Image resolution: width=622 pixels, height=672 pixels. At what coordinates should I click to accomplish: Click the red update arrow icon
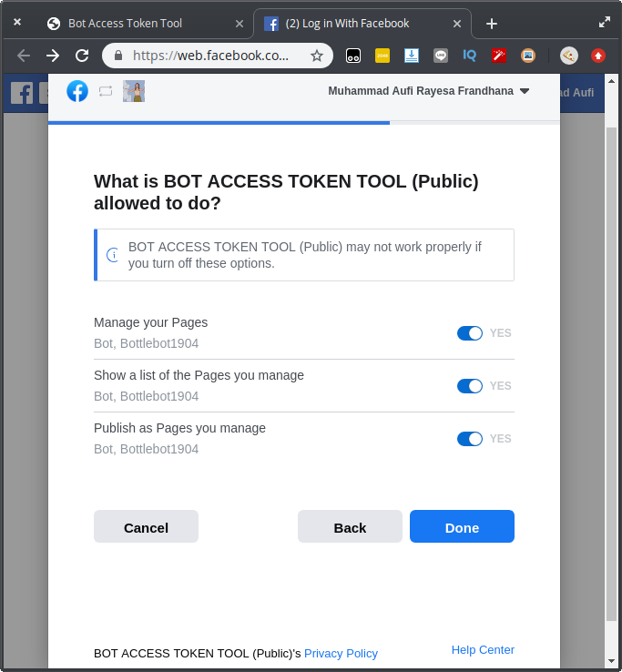coord(598,56)
